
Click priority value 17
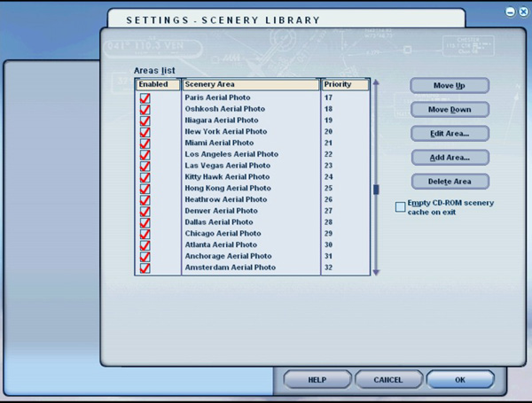[x=328, y=97]
